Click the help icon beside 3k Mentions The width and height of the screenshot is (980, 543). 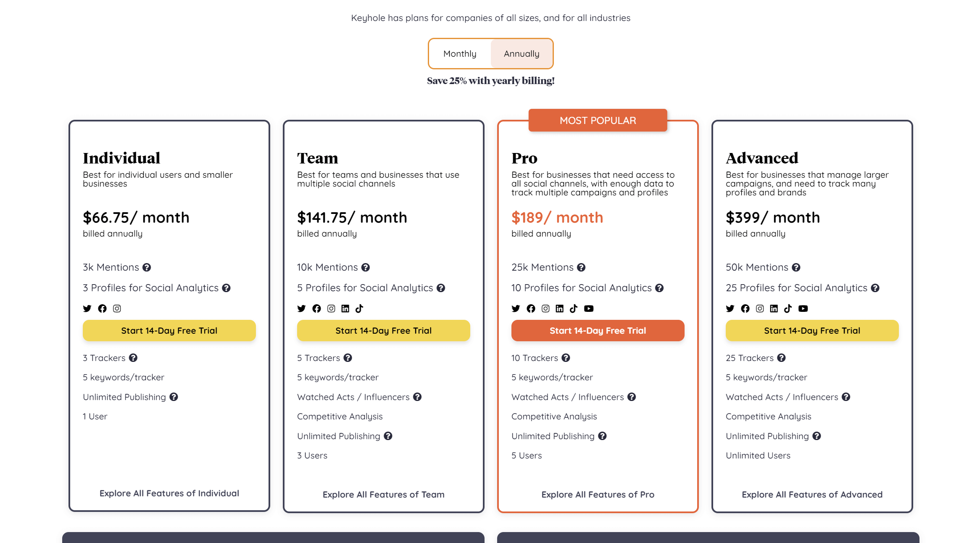click(147, 267)
